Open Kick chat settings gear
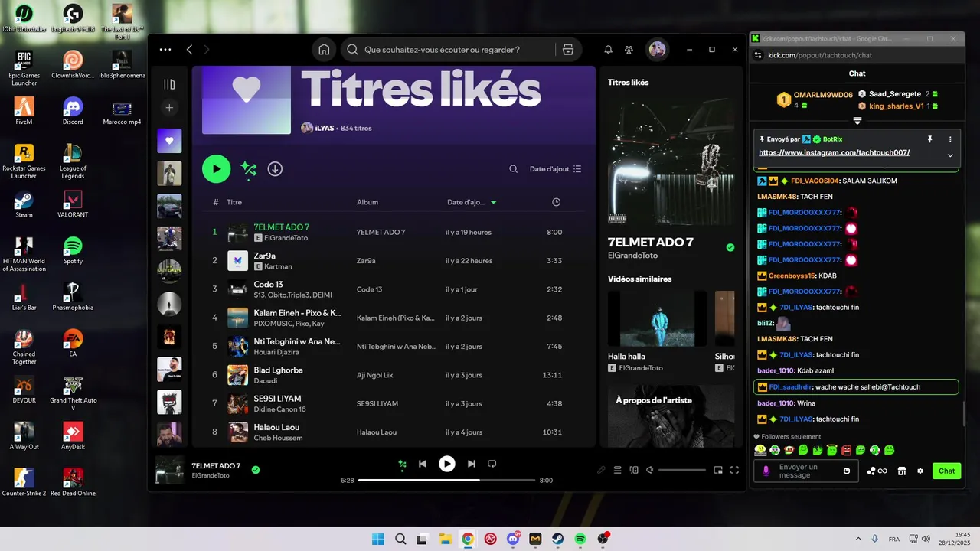The image size is (980, 551). coord(920,471)
